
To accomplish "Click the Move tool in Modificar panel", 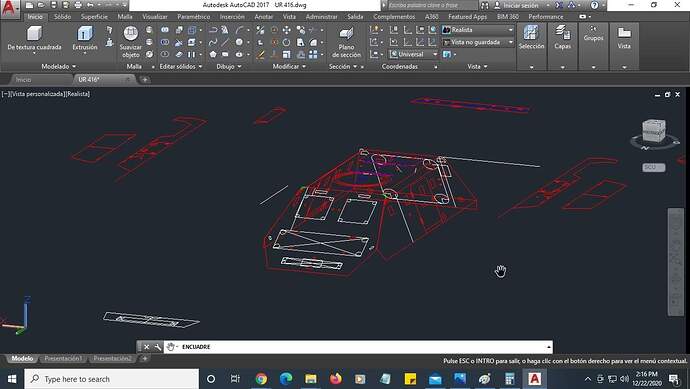I will [x=286, y=30].
